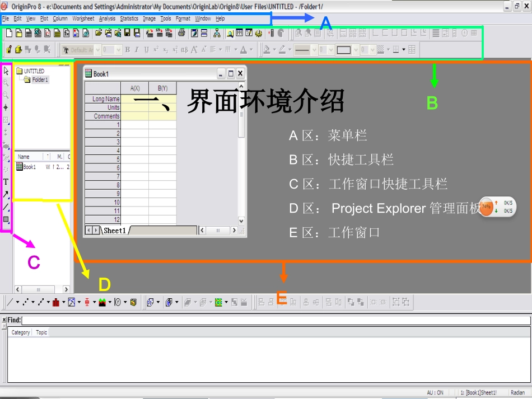Toggle Italic formatting
This screenshot has height=399, width=532.
point(137,50)
